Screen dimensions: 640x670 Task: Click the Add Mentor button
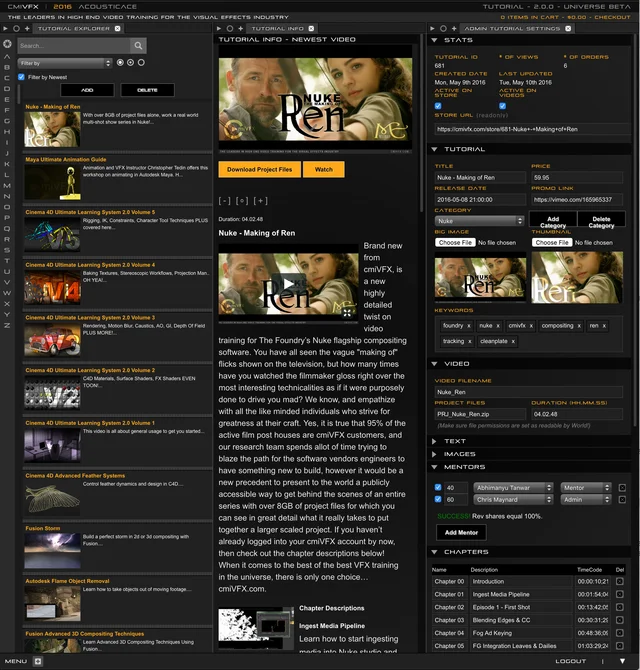coord(461,532)
